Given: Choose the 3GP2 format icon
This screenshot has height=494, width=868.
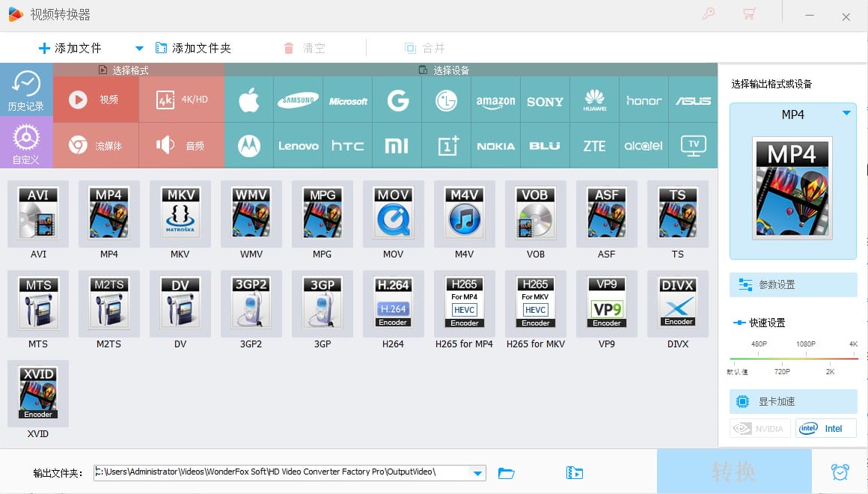Looking at the screenshot, I should pyautogui.click(x=251, y=303).
